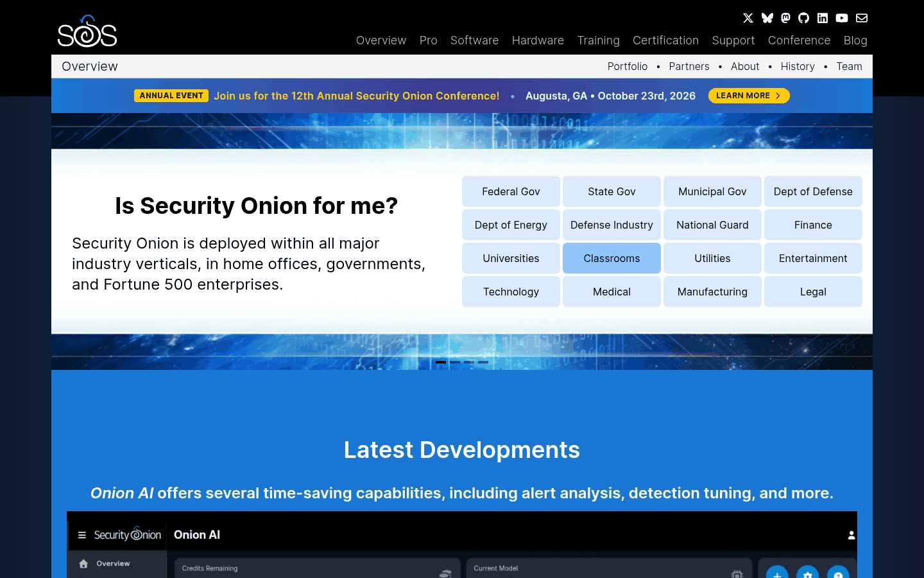Image resolution: width=924 pixels, height=578 pixels.
Task: Switch to the third carousel slide indicator
Action: [x=469, y=362]
